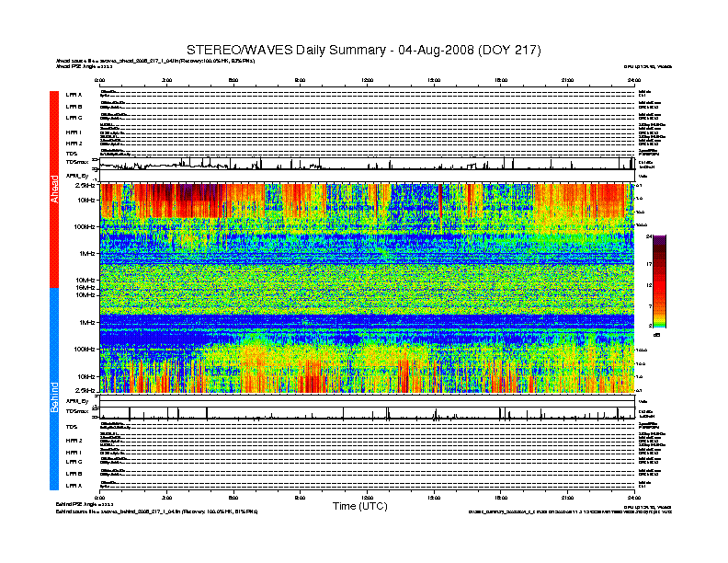Click the STEREO/WAVES Daily Summary title
Screen dimensions: 728x563
tap(363, 51)
